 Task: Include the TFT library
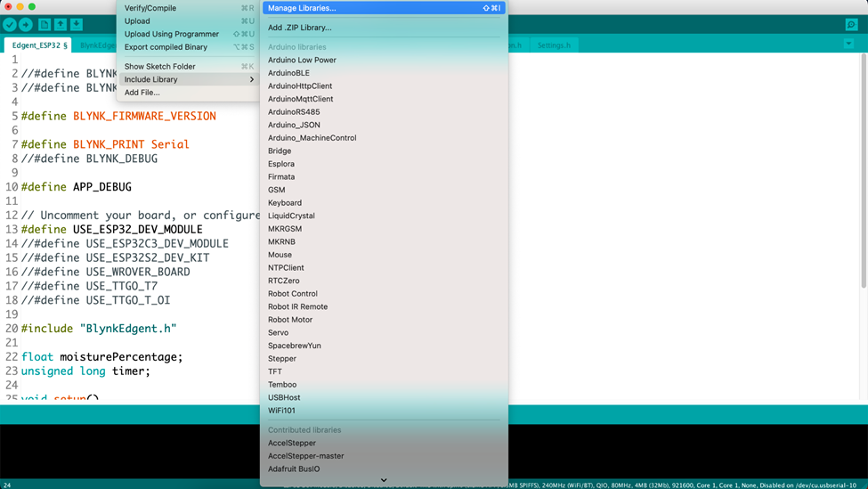click(x=384, y=371)
